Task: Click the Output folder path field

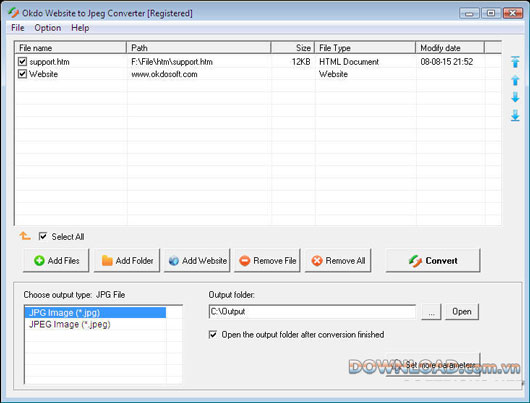Action: tap(312, 311)
